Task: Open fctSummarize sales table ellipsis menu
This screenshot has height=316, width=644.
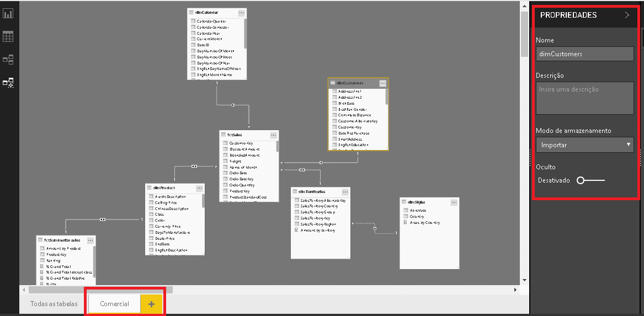Action: pyautogui.click(x=91, y=240)
